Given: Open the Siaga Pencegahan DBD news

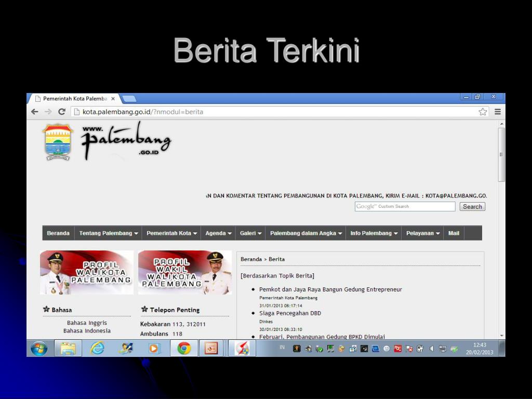Looking at the screenshot, I should 290,313.
